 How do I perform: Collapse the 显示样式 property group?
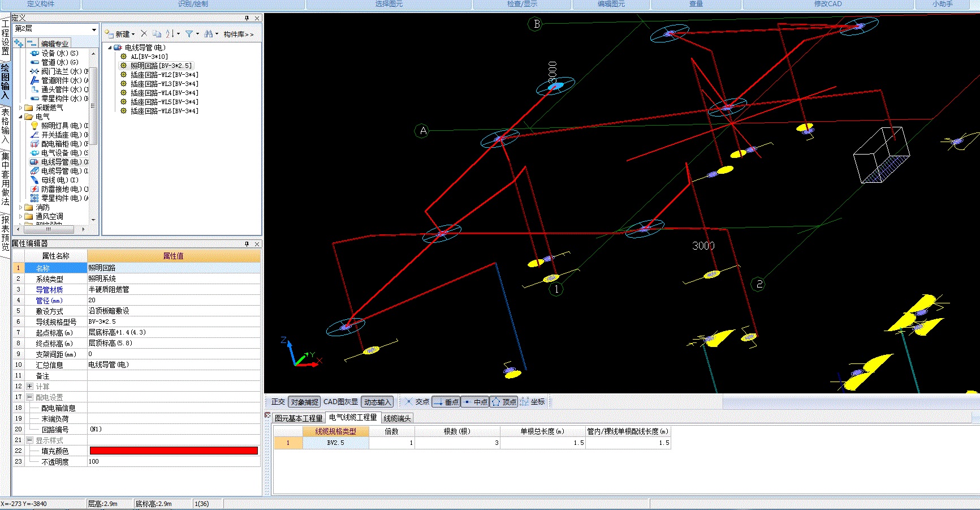(x=29, y=440)
